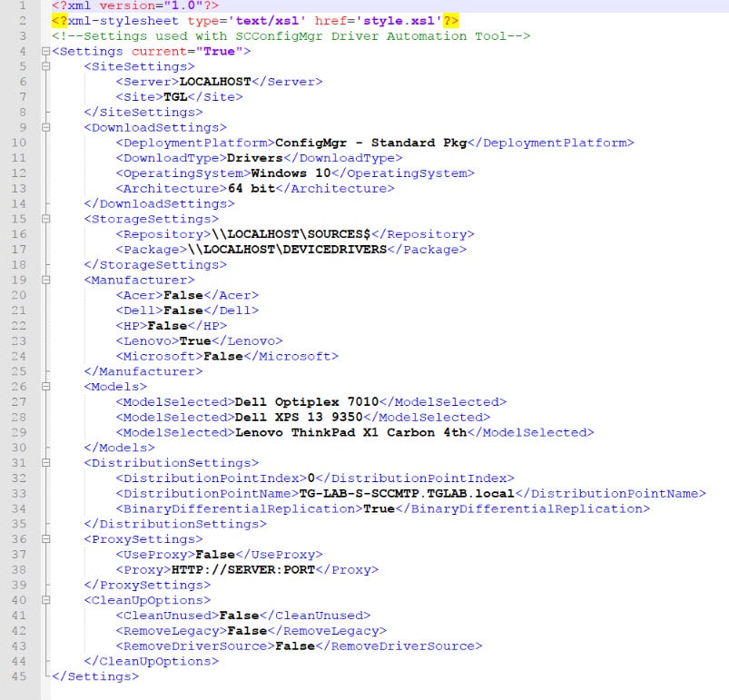Screen dimensions: 729x700
Task: Click the closing </DistributionSettings> tag
Action: tap(175, 524)
